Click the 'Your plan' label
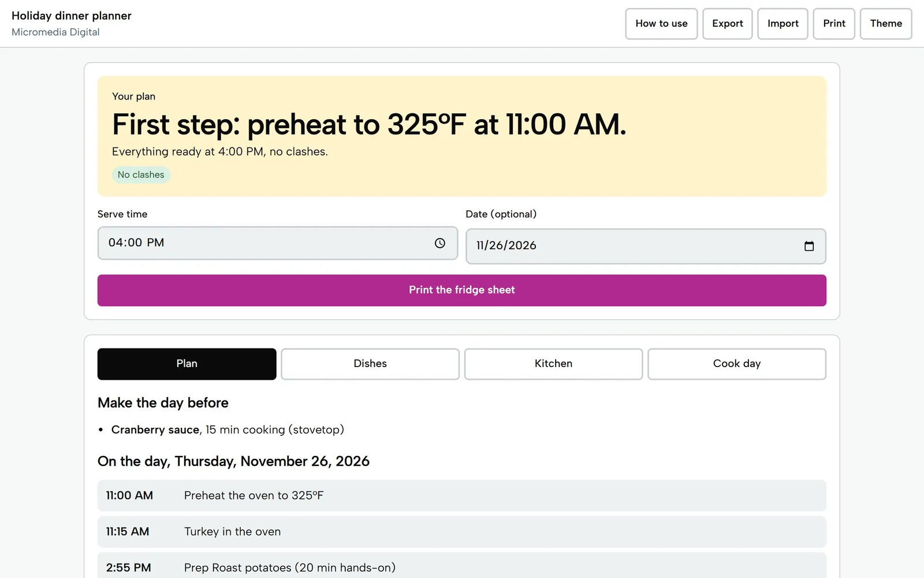Viewport: 924px width, 578px height. [133, 97]
